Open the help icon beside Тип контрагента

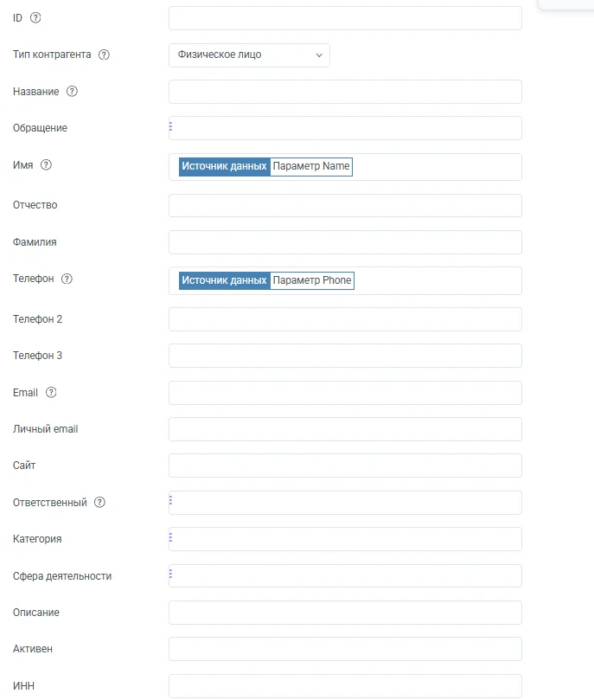pyautogui.click(x=104, y=55)
